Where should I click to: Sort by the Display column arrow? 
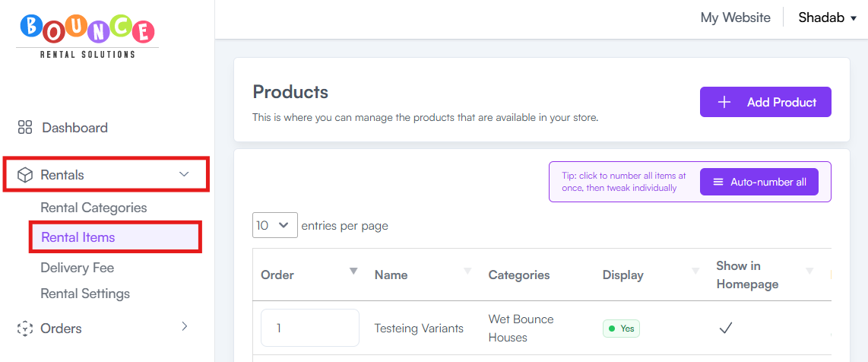[695, 271]
